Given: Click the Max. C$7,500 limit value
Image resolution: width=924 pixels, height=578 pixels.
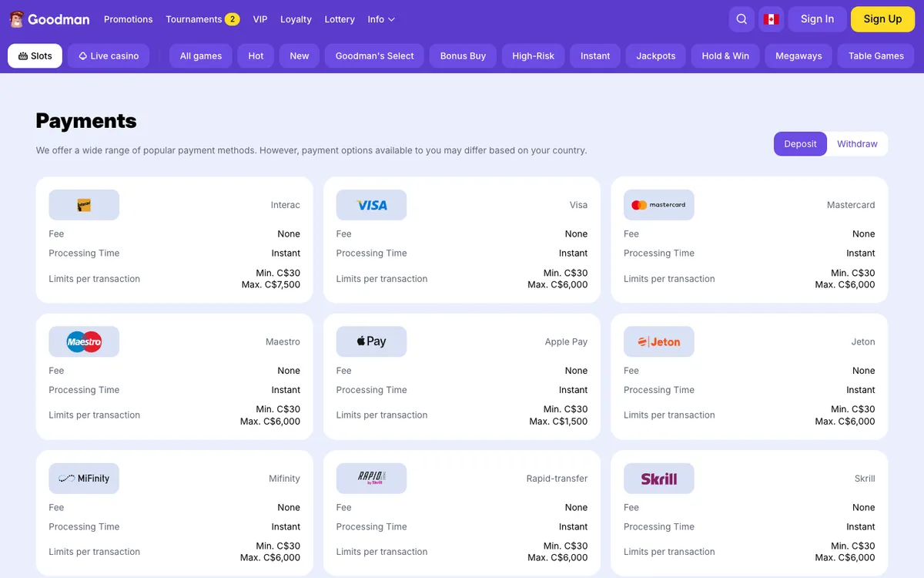Looking at the screenshot, I should click(x=271, y=284).
